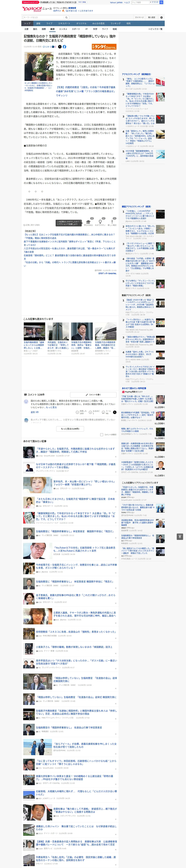
Task: Click the search magnifier button in header
Action: click(161, 2)
